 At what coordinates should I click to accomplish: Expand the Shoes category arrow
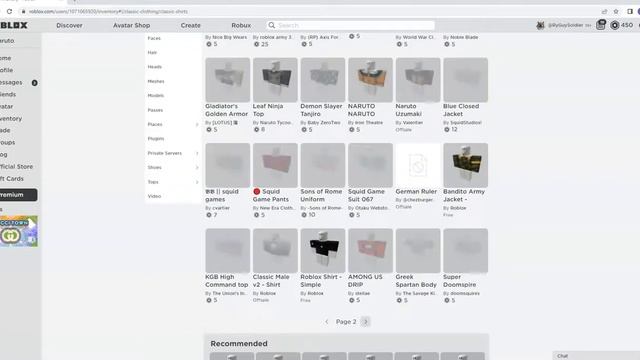[197, 168]
